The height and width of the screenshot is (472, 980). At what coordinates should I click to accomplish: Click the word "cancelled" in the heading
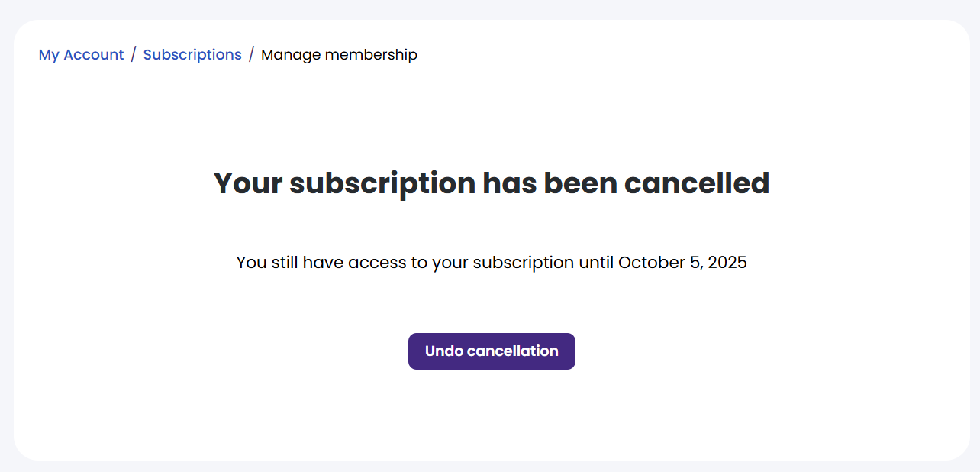pyautogui.click(x=697, y=184)
